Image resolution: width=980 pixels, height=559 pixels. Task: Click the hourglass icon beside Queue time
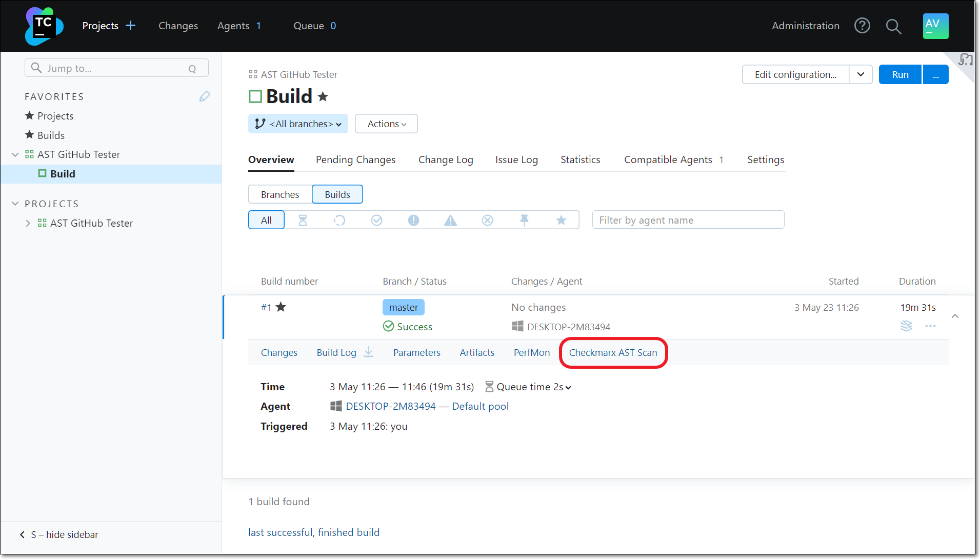(489, 387)
